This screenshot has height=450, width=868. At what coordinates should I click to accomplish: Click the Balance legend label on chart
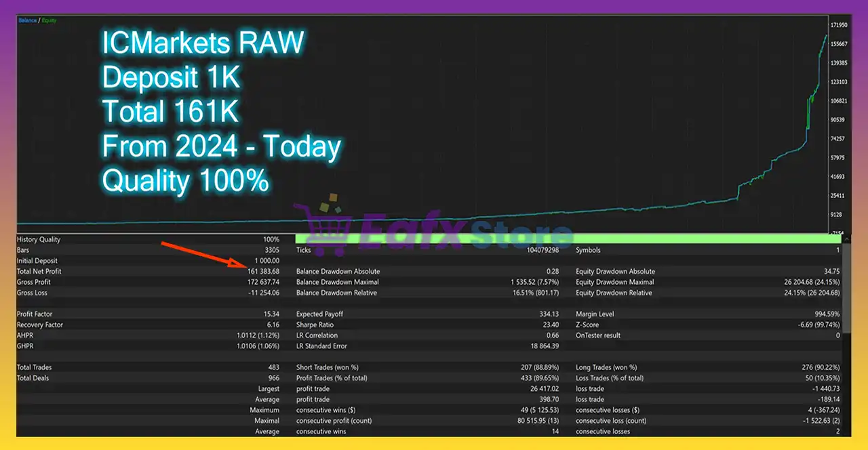(x=28, y=20)
